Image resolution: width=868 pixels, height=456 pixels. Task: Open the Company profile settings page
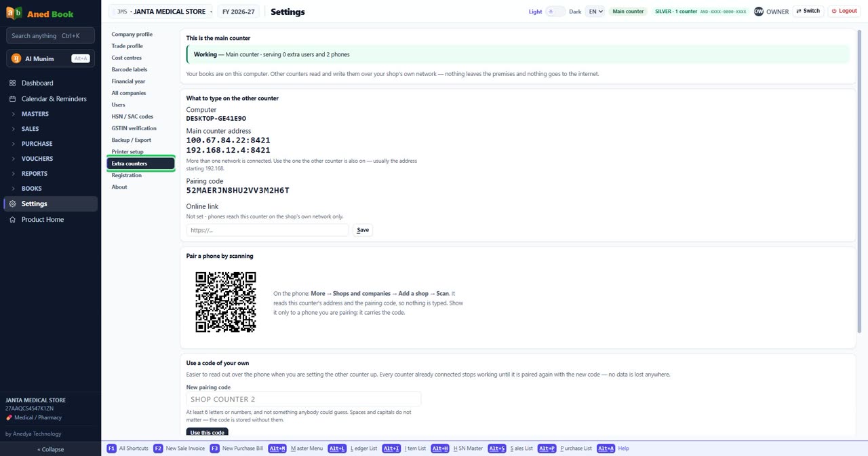click(x=132, y=34)
